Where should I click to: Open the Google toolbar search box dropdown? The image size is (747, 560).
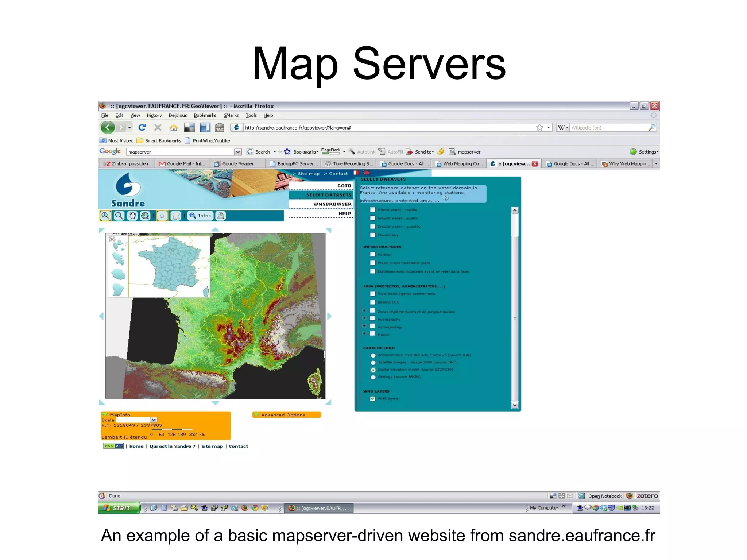pos(238,152)
